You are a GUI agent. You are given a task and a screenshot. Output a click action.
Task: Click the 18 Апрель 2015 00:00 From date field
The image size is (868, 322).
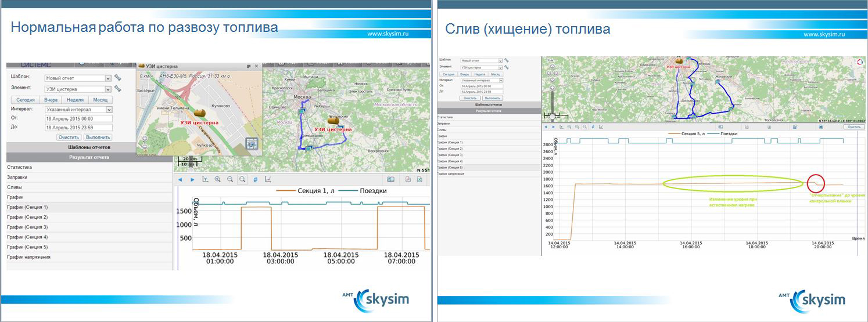point(78,118)
